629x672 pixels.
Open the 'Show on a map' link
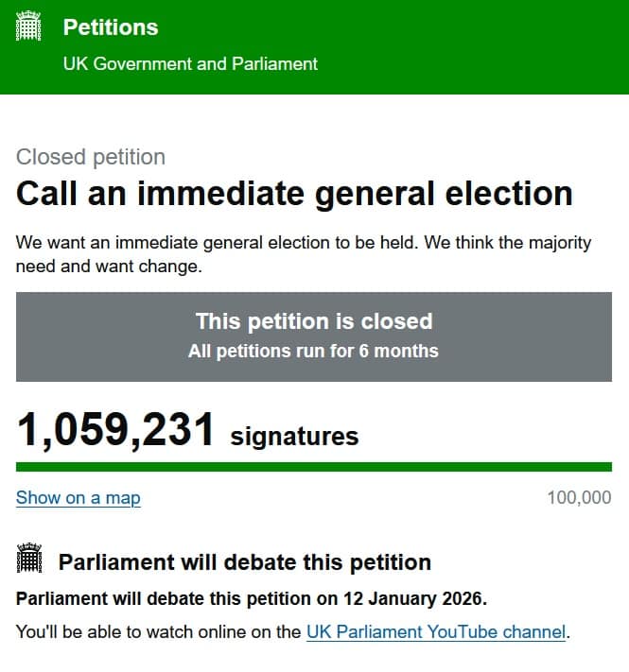[x=79, y=498]
